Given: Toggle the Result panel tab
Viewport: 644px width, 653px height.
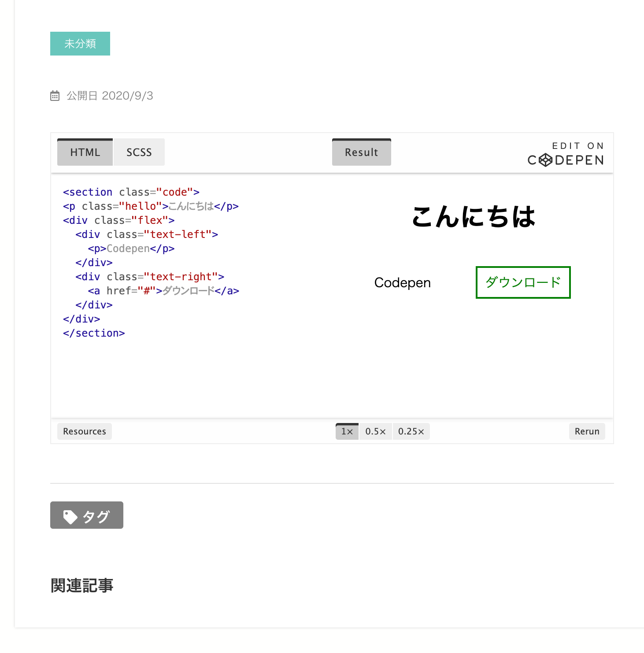Looking at the screenshot, I should [x=361, y=152].
